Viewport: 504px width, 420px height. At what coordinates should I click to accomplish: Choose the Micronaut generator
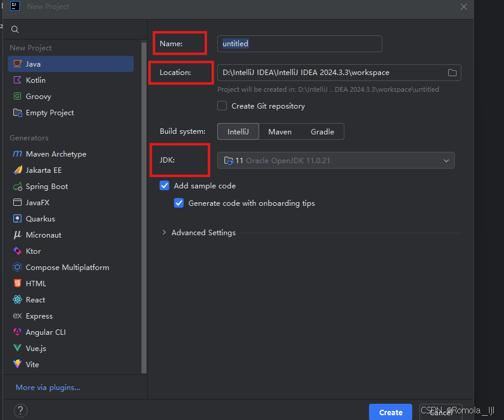71,235
